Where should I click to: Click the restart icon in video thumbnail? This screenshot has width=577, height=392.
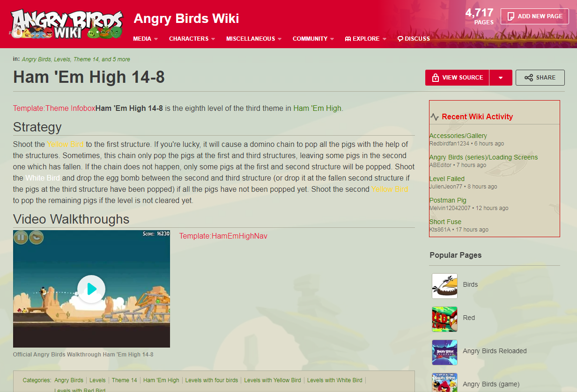[x=37, y=238]
